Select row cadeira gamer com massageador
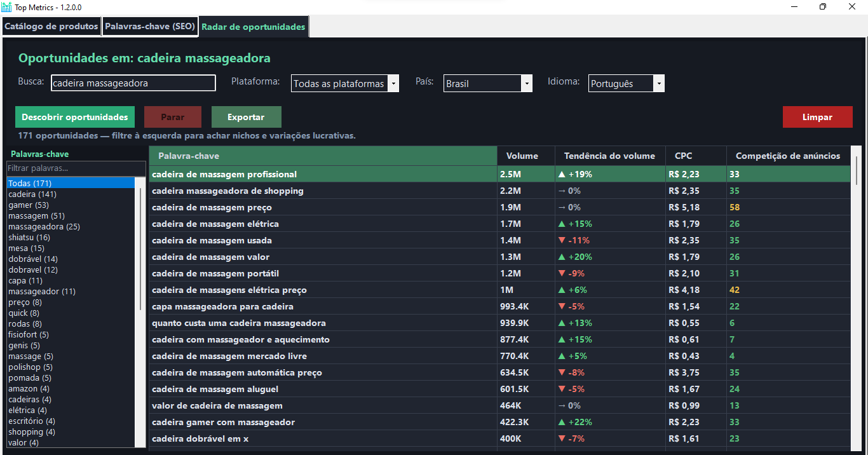 (x=499, y=422)
